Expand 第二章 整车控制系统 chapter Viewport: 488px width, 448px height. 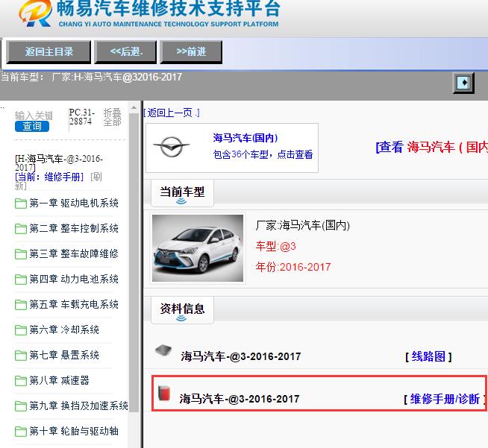tap(74, 229)
